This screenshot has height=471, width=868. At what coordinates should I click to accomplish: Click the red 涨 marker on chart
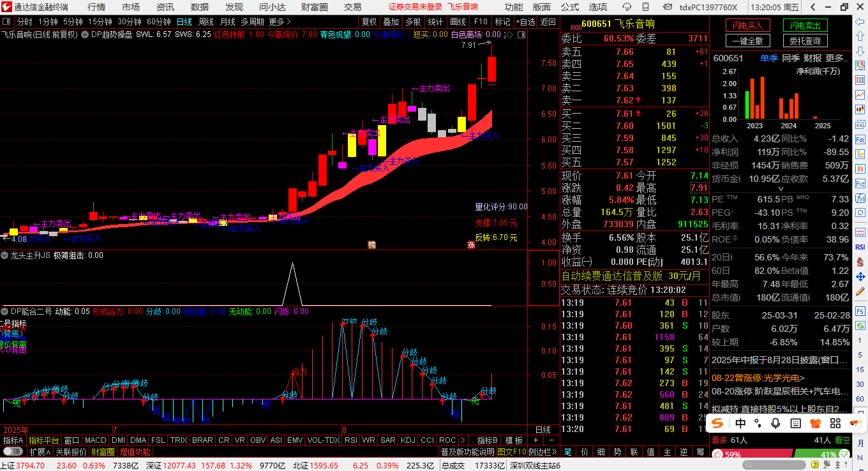tap(471, 244)
